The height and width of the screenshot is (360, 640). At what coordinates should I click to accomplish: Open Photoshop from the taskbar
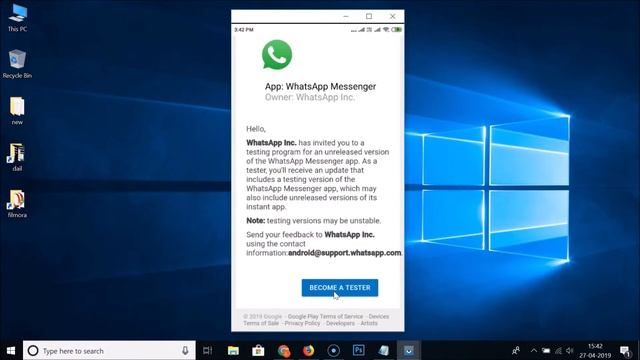pos(358,351)
